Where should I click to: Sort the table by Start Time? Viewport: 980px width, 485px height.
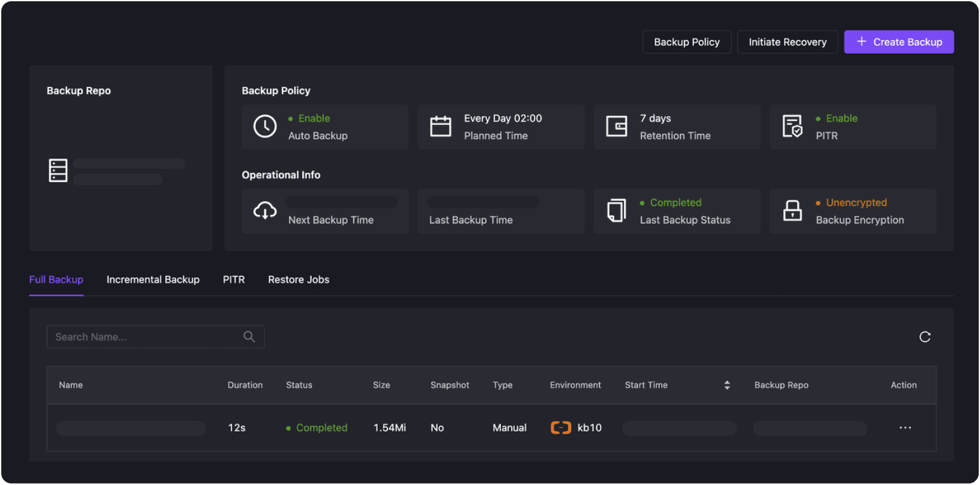[x=727, y=385]
